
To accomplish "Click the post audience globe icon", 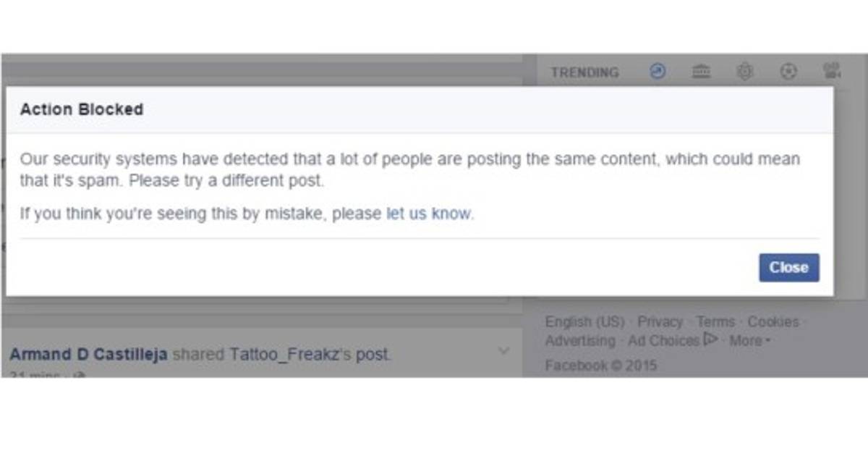I will click(x=80, y=376).
